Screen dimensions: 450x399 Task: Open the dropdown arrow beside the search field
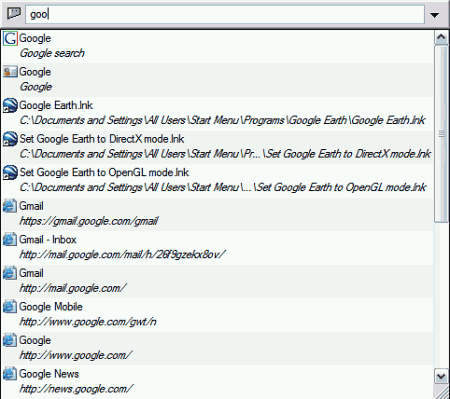click(434, 15)
